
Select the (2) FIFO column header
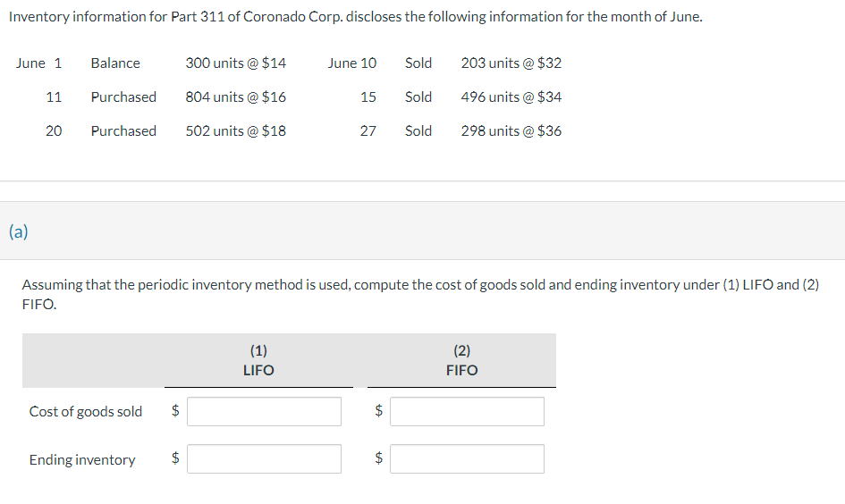pos(461,360)
